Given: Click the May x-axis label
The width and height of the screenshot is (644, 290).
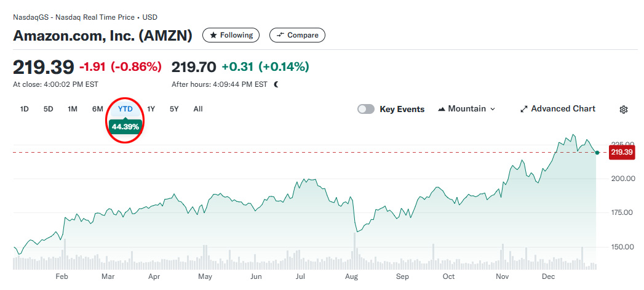Looking at the screenshot, I should click(205, 277).
